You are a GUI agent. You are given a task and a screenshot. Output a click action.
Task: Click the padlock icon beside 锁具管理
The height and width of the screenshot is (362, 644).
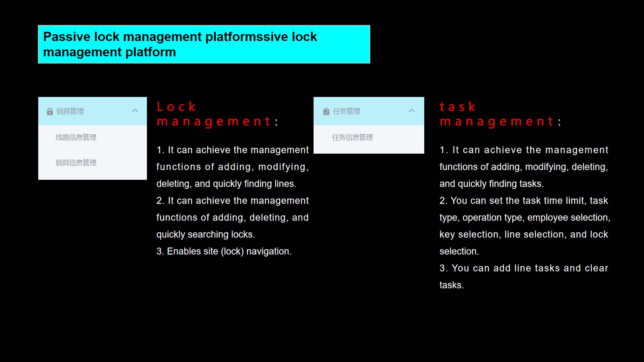(x=50, y=111)
